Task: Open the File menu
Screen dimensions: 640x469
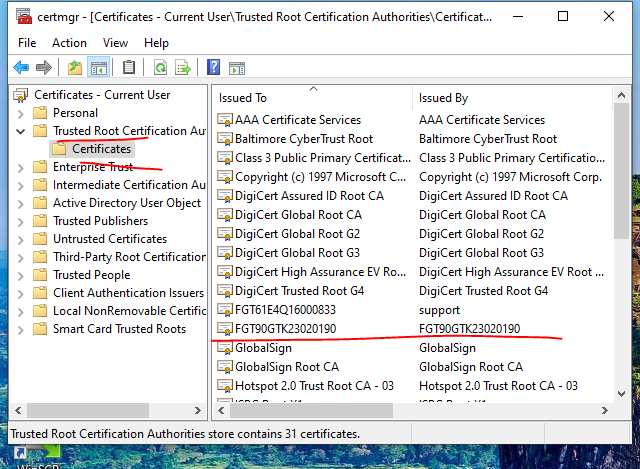Action: click(27, 43)
